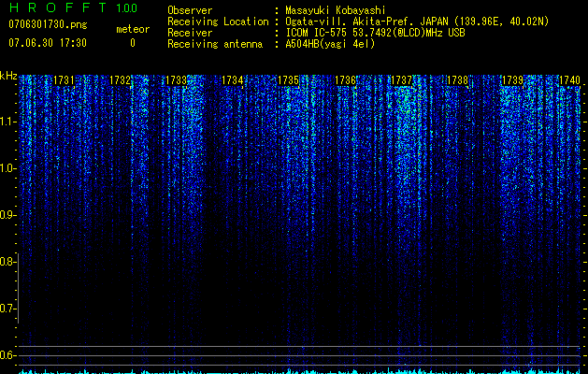
Task: Click the HROFFT 1.0.0 title text
Action: [74, 7]
